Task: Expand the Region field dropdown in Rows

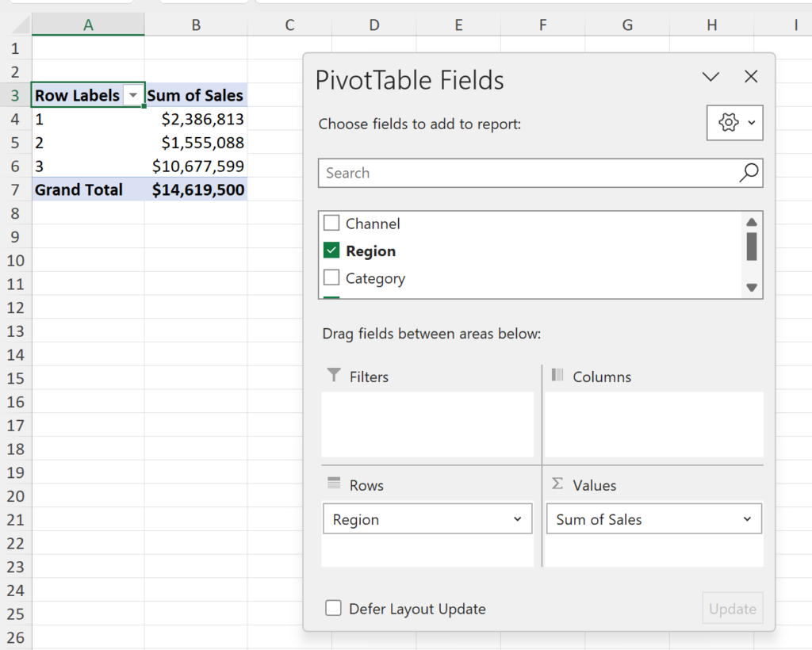Action: [517, 519]
